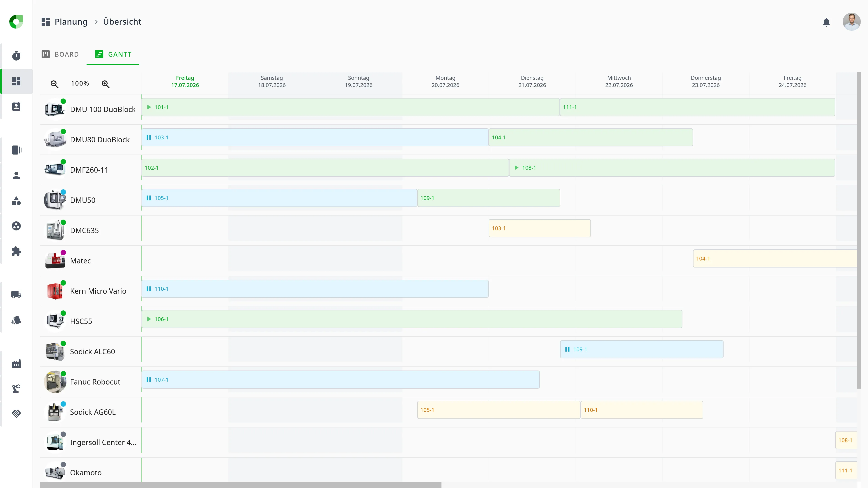Click the 100% zoom level value

pyautogui.click(x=80, y=83)
